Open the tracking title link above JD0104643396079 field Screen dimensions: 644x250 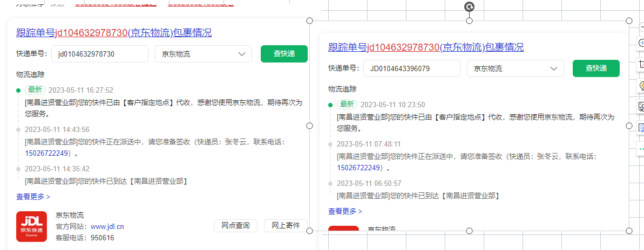(x=426, y=47)
